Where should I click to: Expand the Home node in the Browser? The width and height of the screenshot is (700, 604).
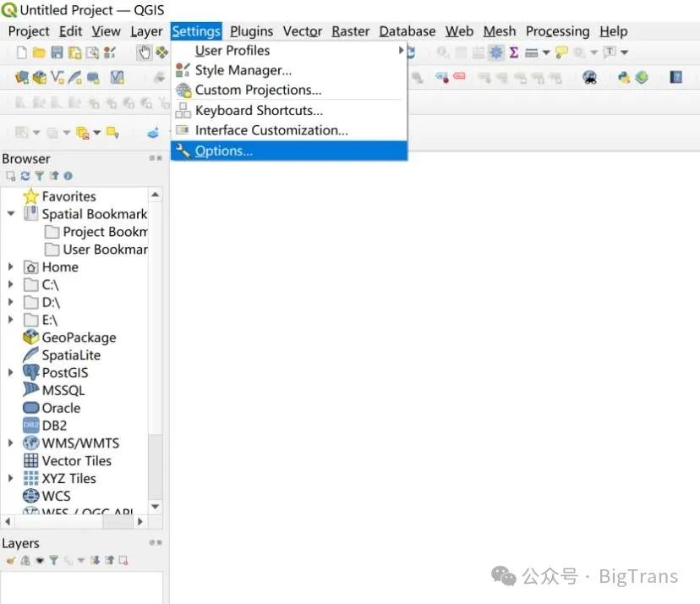(11, 266)
